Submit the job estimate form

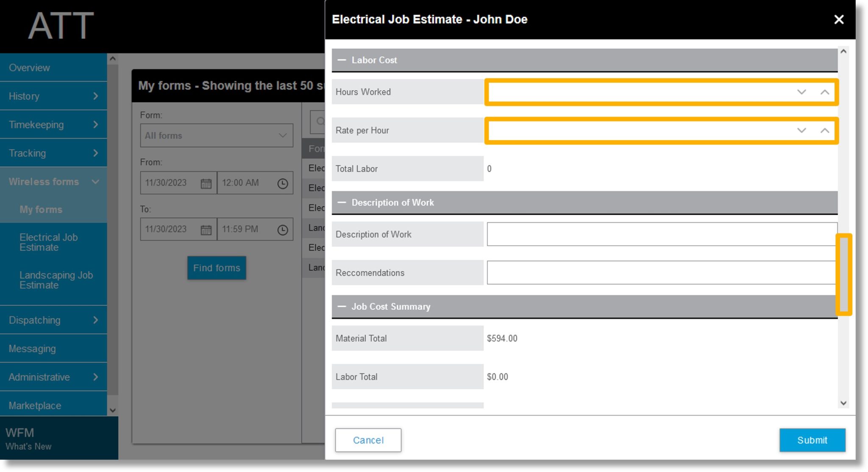[x=812, y=440]
